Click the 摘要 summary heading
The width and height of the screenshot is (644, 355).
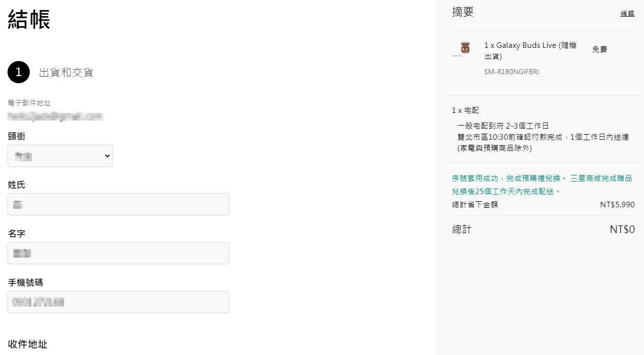click(x=463, y=12)
